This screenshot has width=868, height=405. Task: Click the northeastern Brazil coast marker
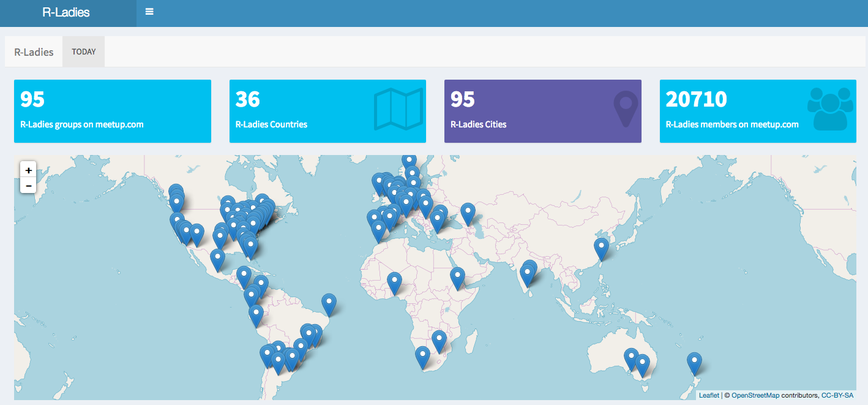click(x=329, y=305)
